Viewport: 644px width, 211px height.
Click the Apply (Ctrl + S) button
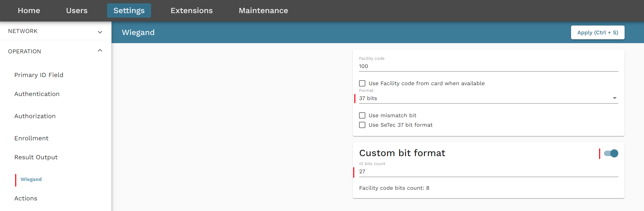pyautogui.click(x=597, y=33)
